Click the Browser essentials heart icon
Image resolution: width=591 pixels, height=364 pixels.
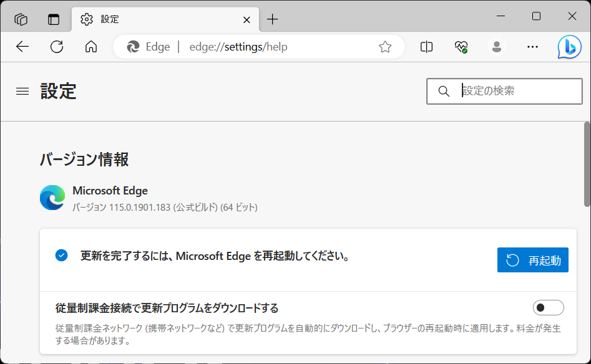pos(461,47)
